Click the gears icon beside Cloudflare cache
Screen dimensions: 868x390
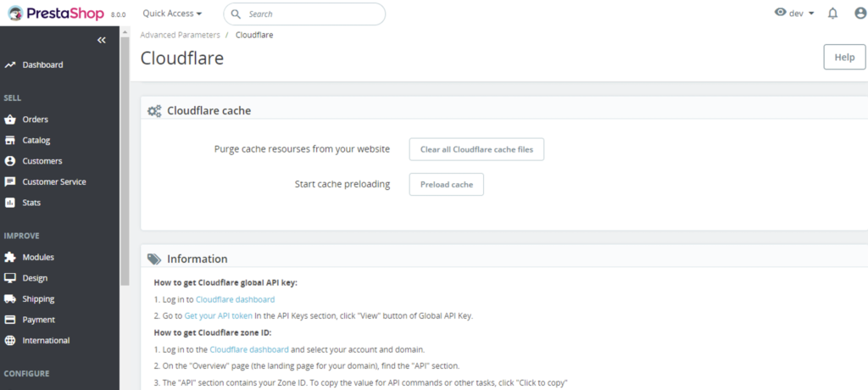point(154,111)
